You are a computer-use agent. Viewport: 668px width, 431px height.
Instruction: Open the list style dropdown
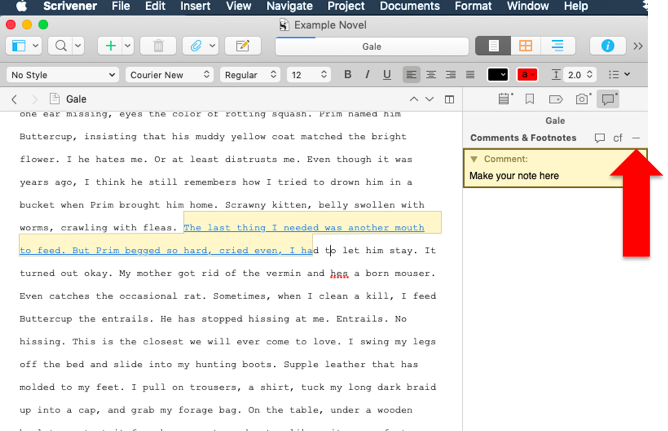619,75
